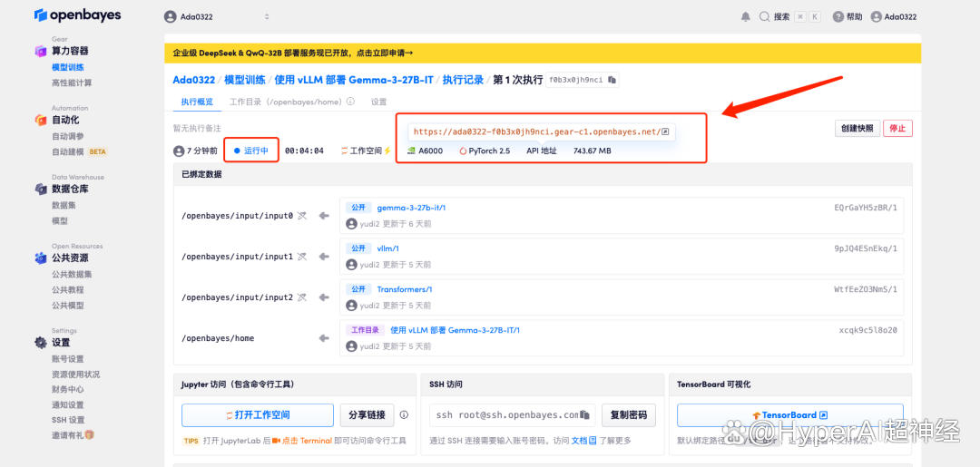
Task: Open 模型训练 in sidebar
Action: point(67,67)
